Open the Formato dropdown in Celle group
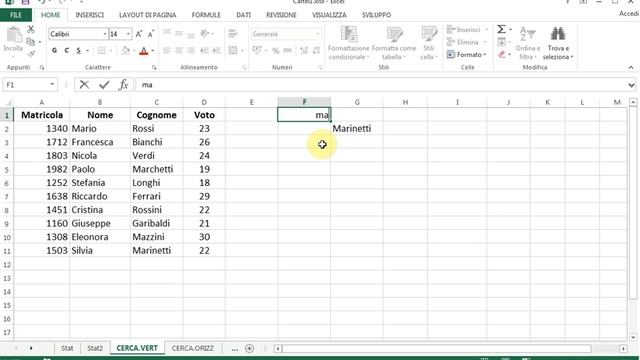640x360 pixels. tap(467, 54)
